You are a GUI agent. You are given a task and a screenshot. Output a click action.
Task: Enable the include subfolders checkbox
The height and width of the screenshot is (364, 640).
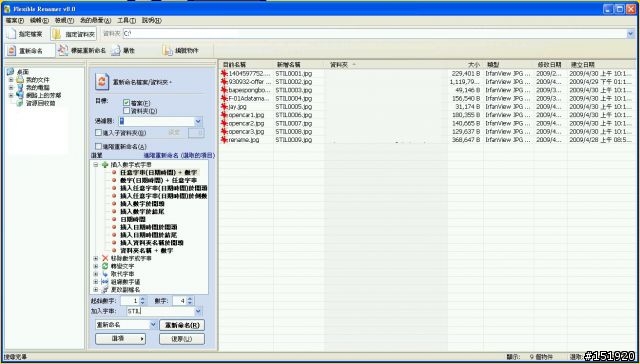98,133
